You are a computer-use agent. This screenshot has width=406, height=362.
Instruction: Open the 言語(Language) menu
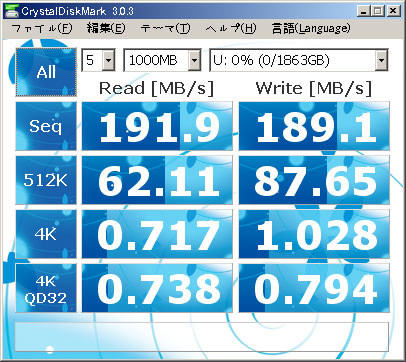tap(311, 28)
